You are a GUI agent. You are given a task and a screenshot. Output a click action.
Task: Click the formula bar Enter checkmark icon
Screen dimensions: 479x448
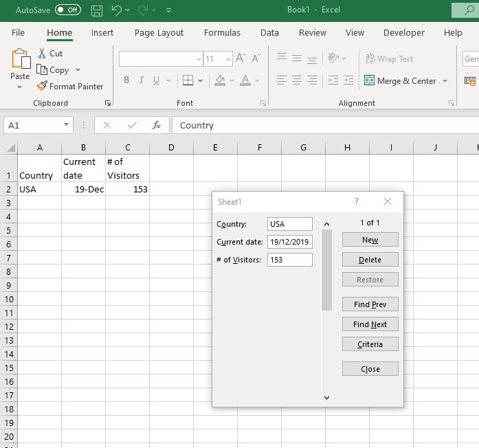(x=132, y=125)
